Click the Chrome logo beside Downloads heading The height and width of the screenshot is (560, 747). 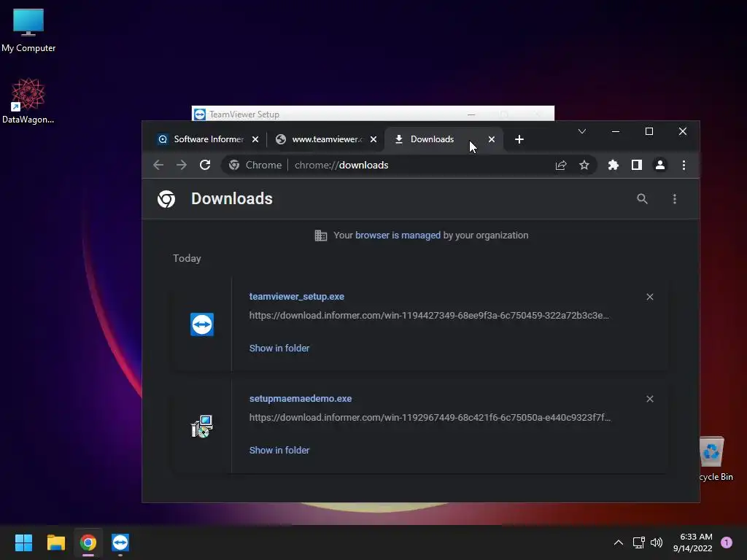click(166, 198)
